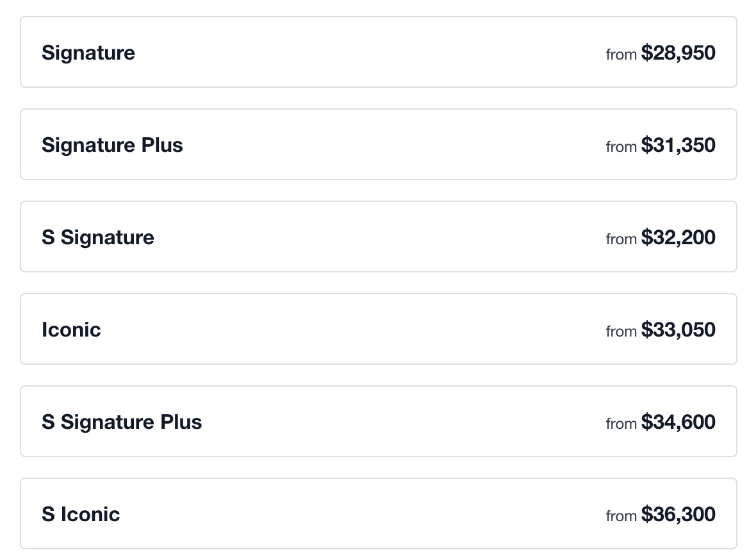The height and width of the screenshot is (559, 756).
Task: Click the "S Iconic" heading label
Action: tap(81, 514)
